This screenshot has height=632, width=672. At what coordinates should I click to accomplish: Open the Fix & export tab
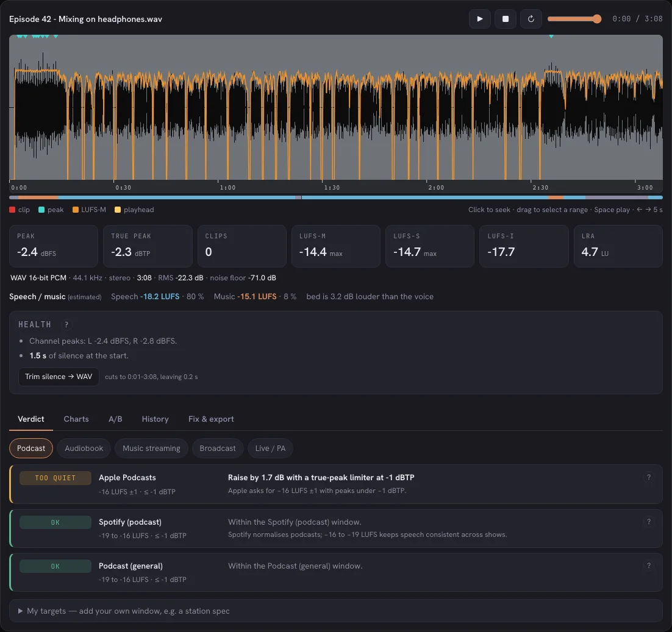click(211, 419)
